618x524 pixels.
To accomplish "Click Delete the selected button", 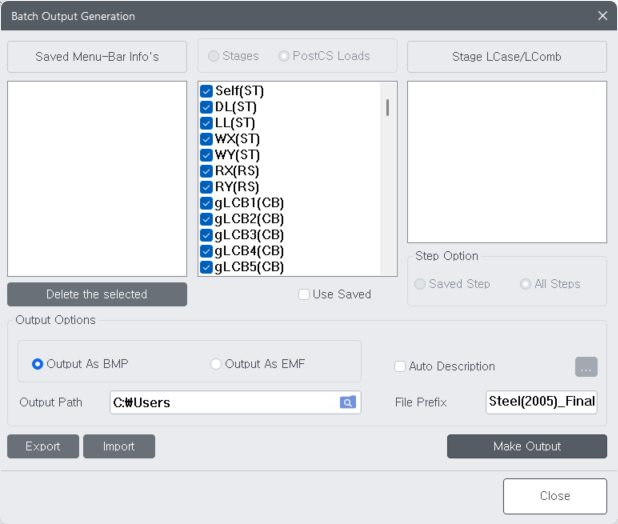I will pos(97,294).
